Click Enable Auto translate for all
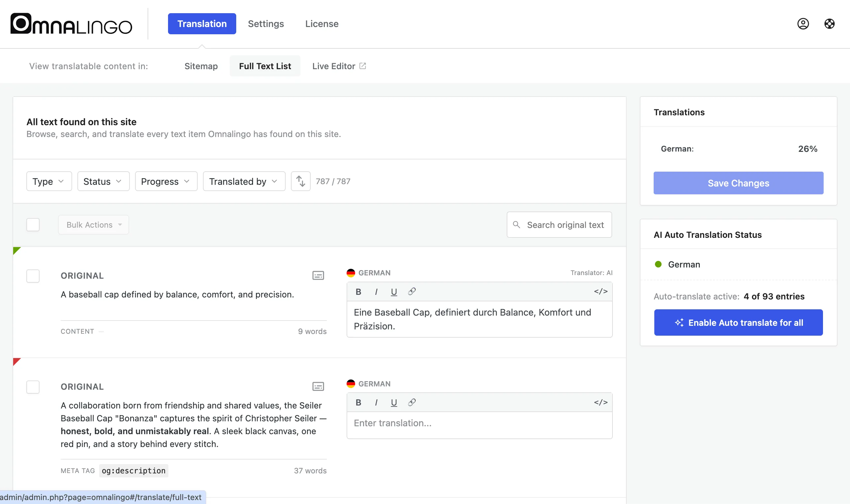This screenshot has height=504, width=850. (738, 322)
